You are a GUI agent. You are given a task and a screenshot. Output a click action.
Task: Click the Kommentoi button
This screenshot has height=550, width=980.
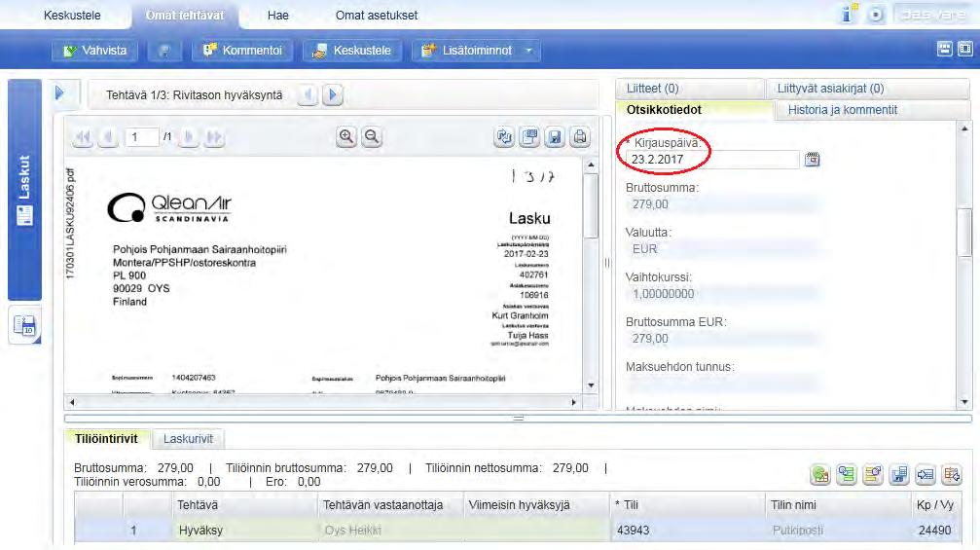coord(242,50)
